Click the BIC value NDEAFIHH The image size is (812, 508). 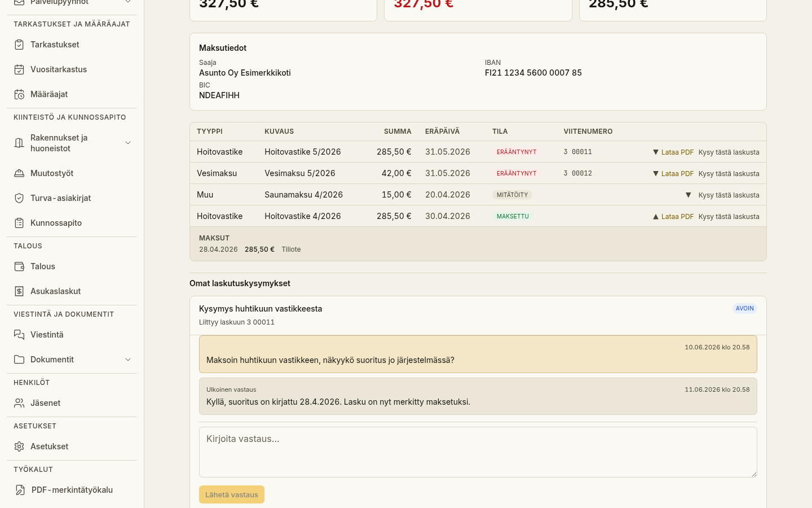coord(219,95)
